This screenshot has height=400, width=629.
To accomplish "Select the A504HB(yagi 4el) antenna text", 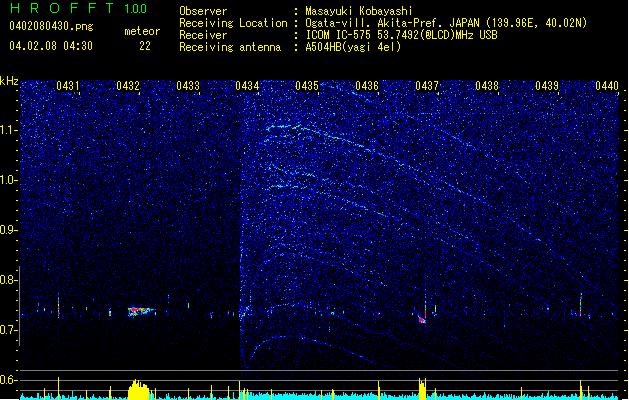I will 353,47.
